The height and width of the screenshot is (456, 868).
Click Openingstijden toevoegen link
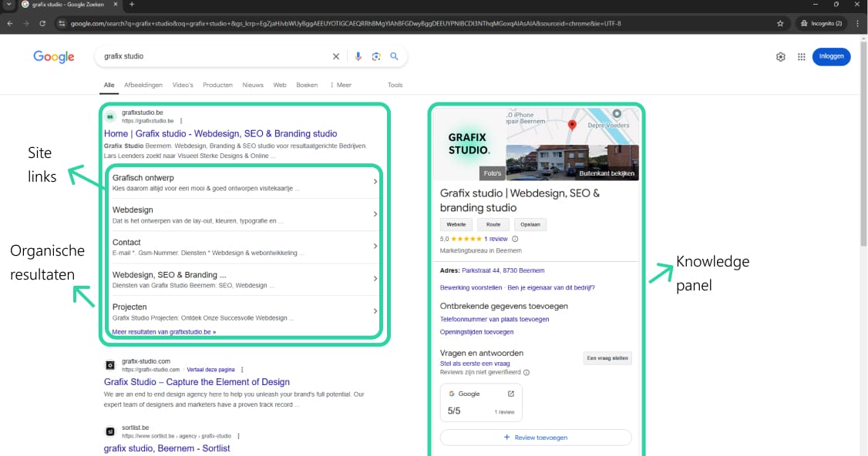(x=476, y=332)
